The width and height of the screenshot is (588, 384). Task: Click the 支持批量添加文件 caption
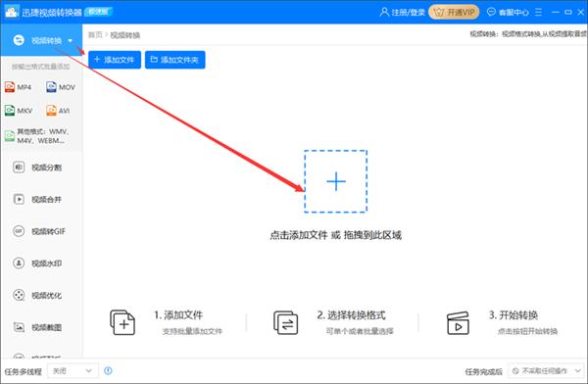coord(192,331)
